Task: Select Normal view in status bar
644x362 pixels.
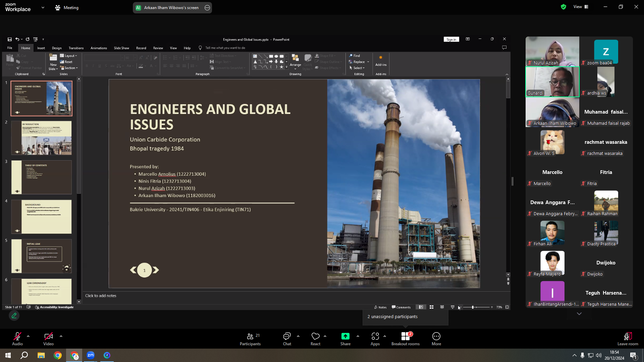Action: pyautogui.click(x=421, y=307)
